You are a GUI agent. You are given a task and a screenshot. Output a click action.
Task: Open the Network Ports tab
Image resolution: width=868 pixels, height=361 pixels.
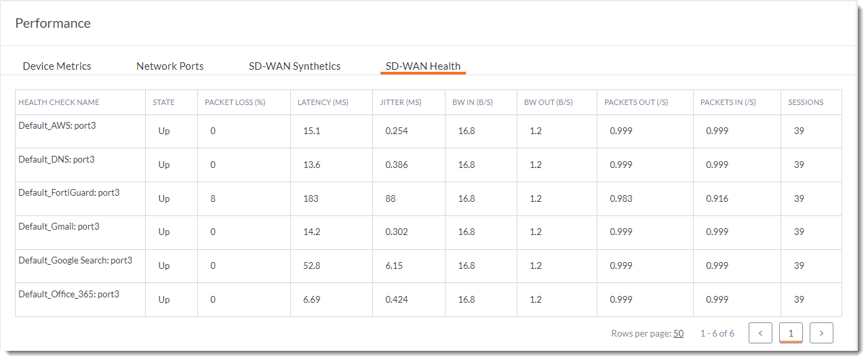click(170, 66)
